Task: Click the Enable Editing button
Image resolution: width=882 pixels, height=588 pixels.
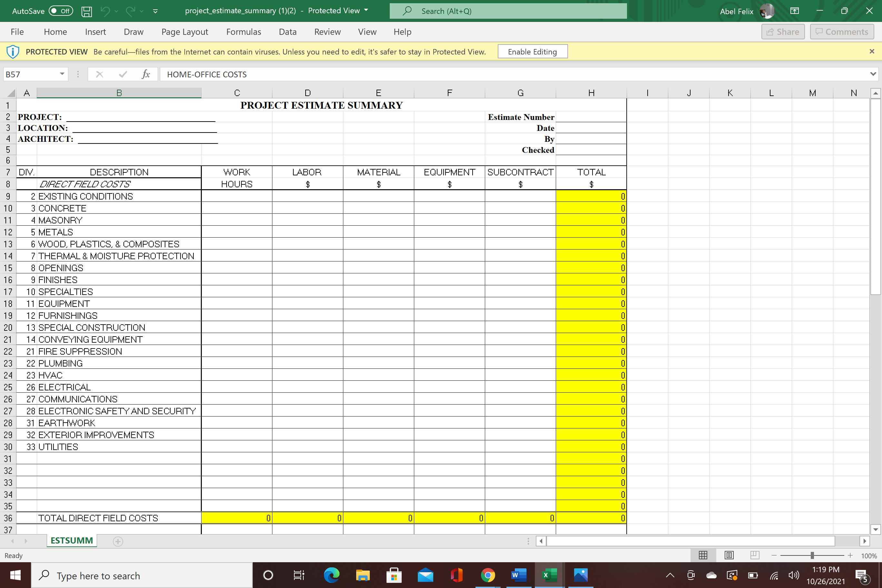Action: [x=532, y=51]
